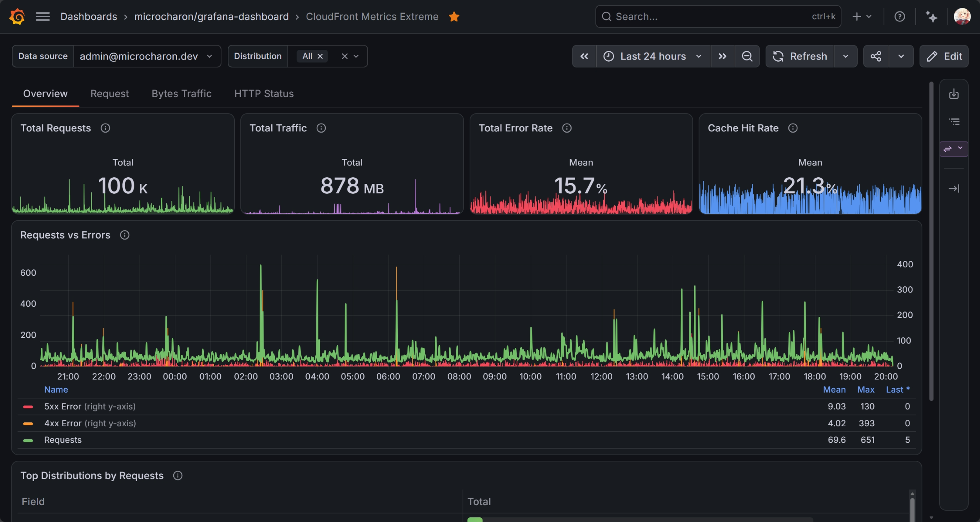Toggle Requests series in legend
This screenshot has width=980, height=522.
pyautogui.click(x=63, y=440)
